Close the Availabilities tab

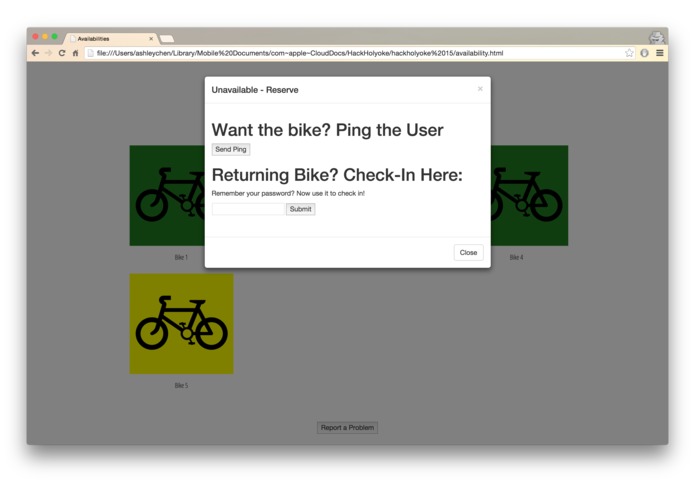pos(151,39)
